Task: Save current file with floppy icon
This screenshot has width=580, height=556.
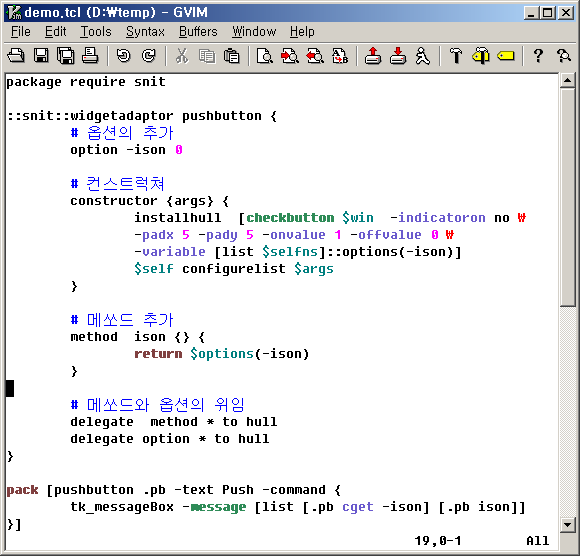Action: point(41,56)
